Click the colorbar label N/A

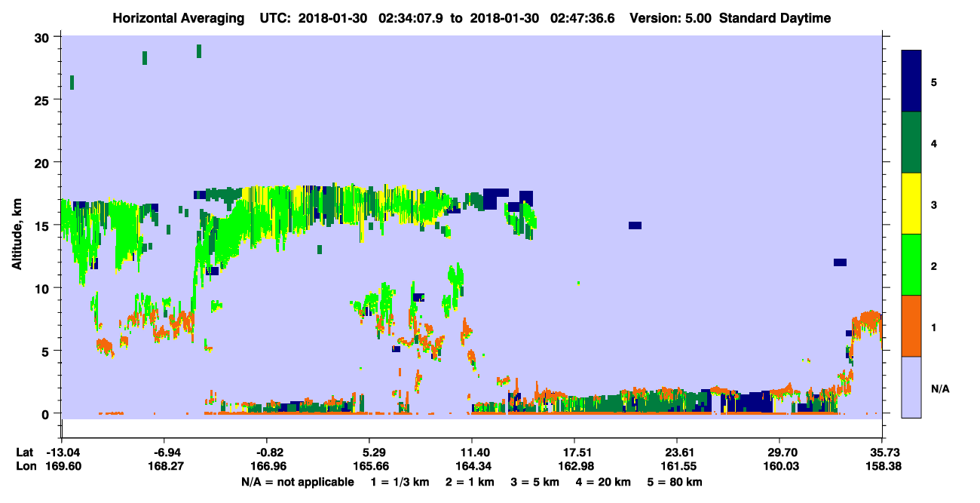click(x=939, y=388)
